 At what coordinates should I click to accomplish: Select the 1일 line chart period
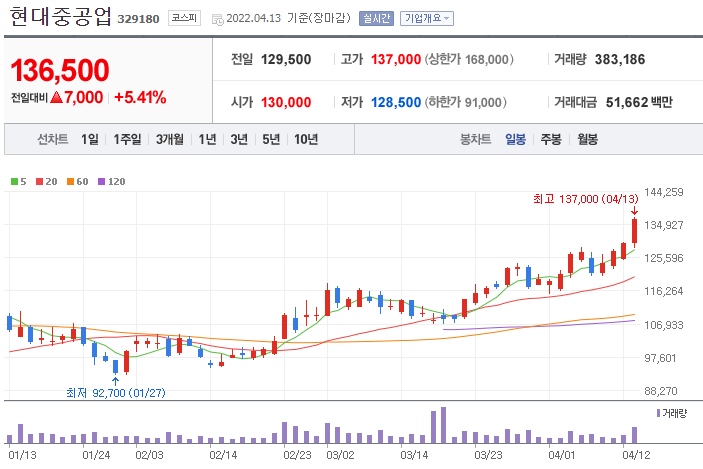[x=90, y=139]
